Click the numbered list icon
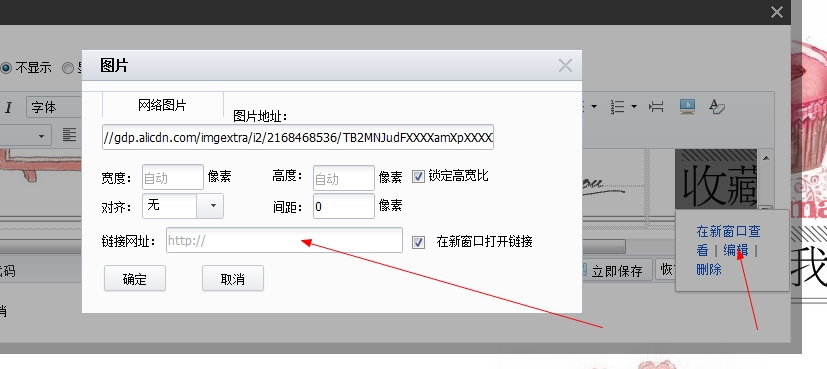This screenshot has width=827, height=369. coord(617,106)
